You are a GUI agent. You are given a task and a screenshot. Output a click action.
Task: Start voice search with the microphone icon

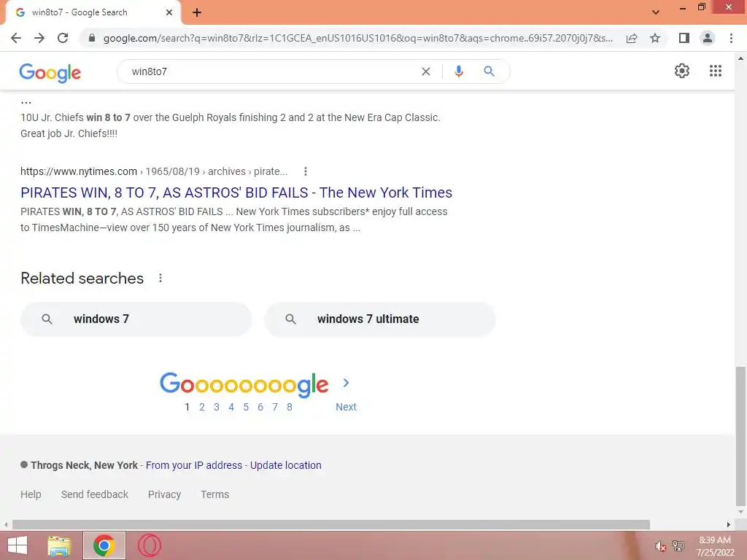[458, 71]
